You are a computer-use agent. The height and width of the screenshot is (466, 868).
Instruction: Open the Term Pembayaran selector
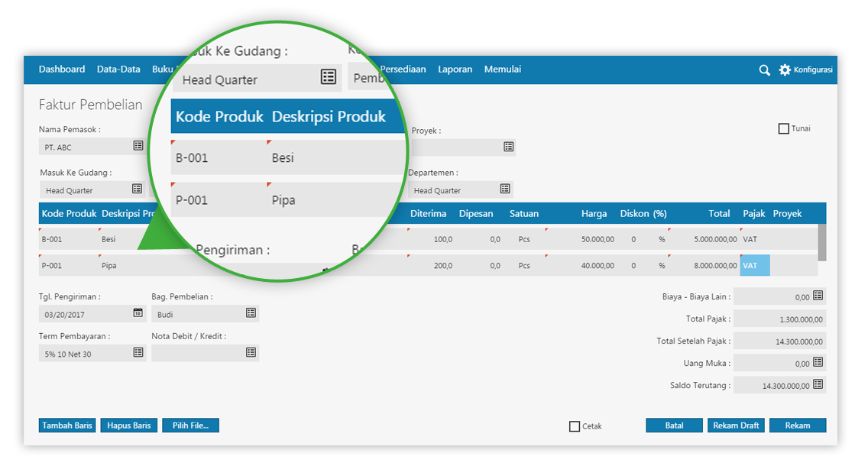(x=138, y=353)
